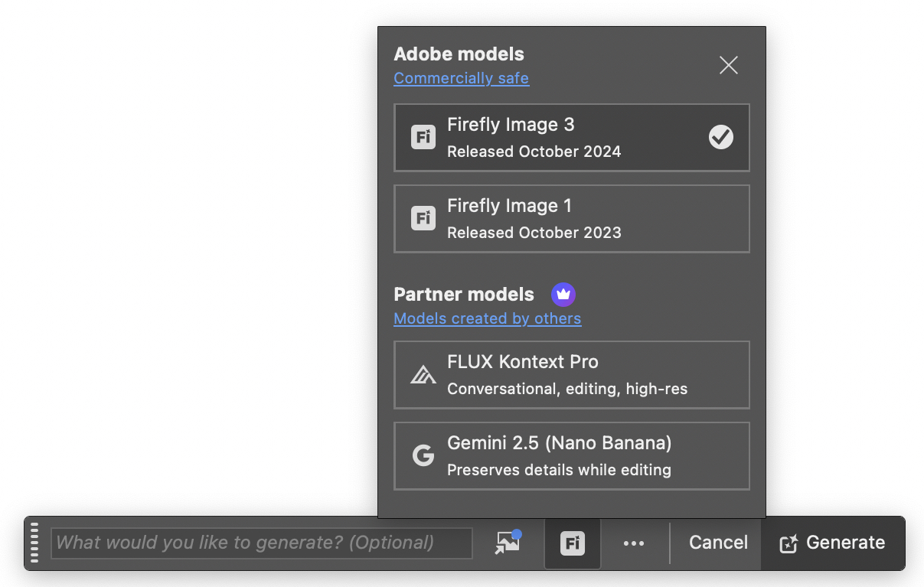
Task: Close the model selection popup
Action: (x=729, y=66)
